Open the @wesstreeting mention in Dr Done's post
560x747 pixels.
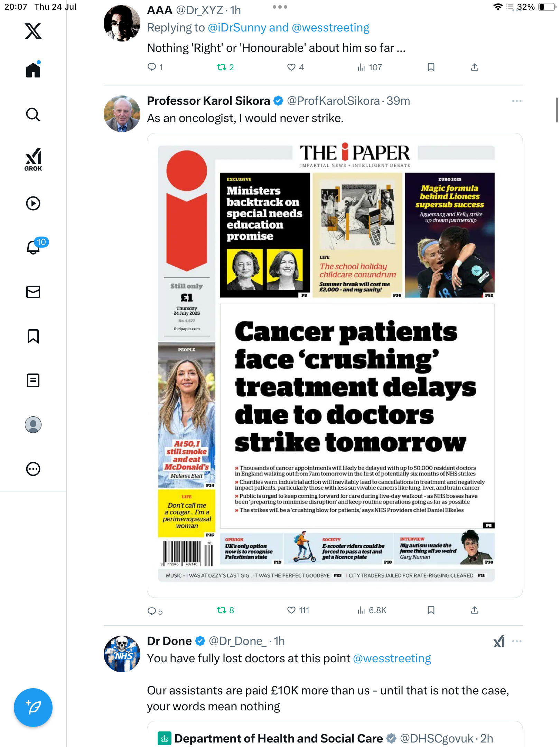point(392,658)
